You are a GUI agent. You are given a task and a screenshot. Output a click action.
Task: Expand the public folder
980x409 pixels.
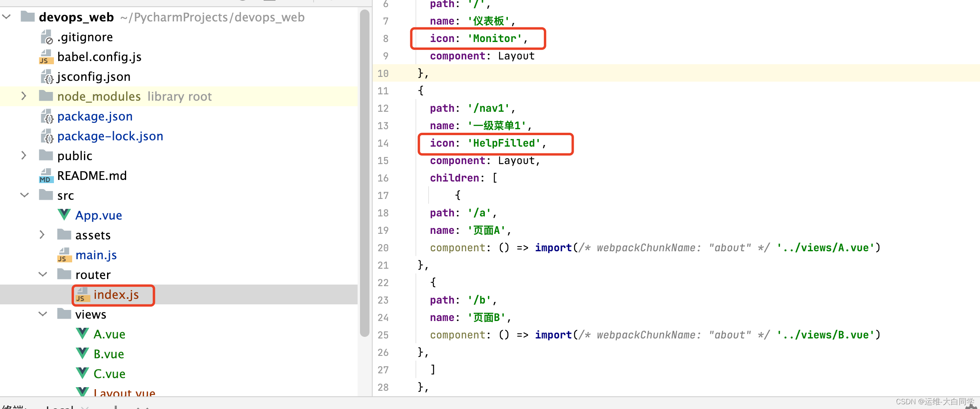coord(24,156)
